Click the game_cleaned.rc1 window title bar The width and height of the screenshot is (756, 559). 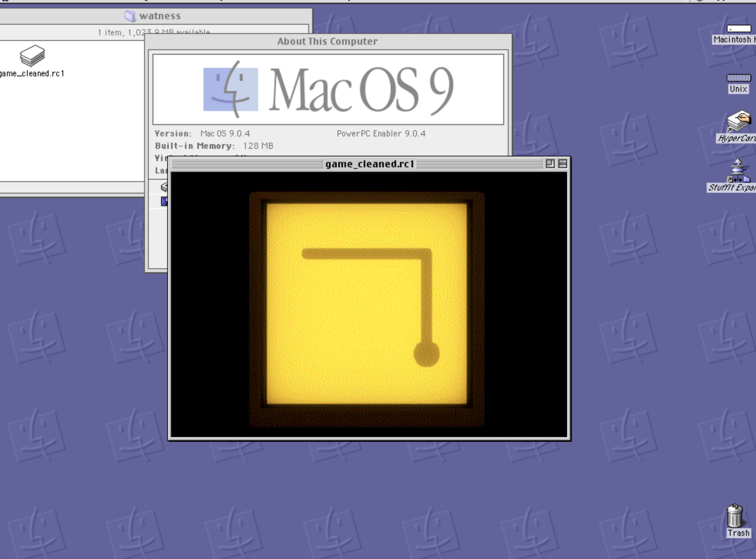(x=369, y=164)
